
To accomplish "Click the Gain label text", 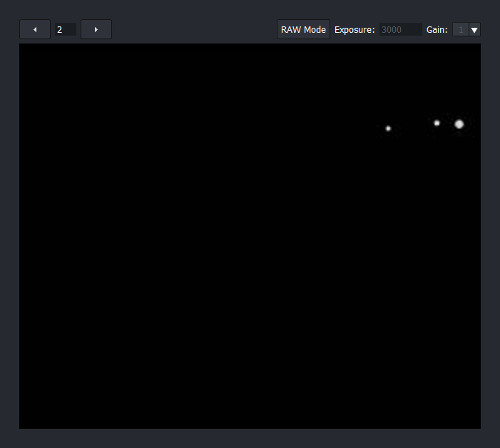I will tap(437, 30).
